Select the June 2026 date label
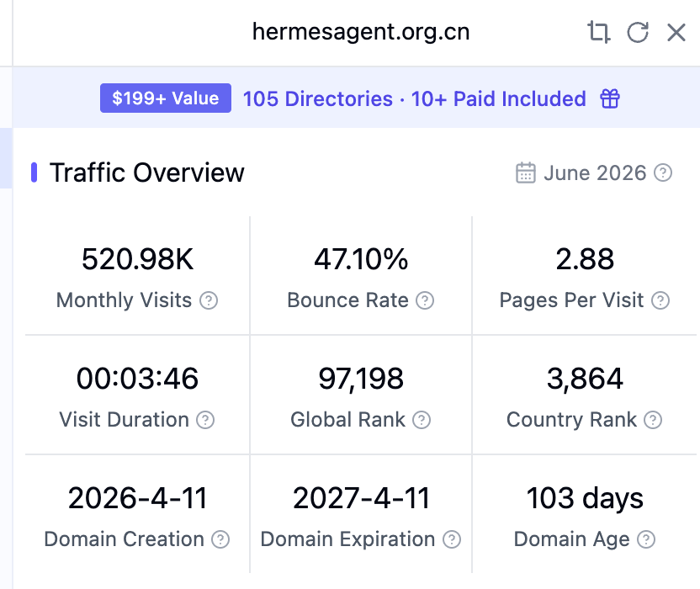The image size is (700, 589). click(595, 172)
